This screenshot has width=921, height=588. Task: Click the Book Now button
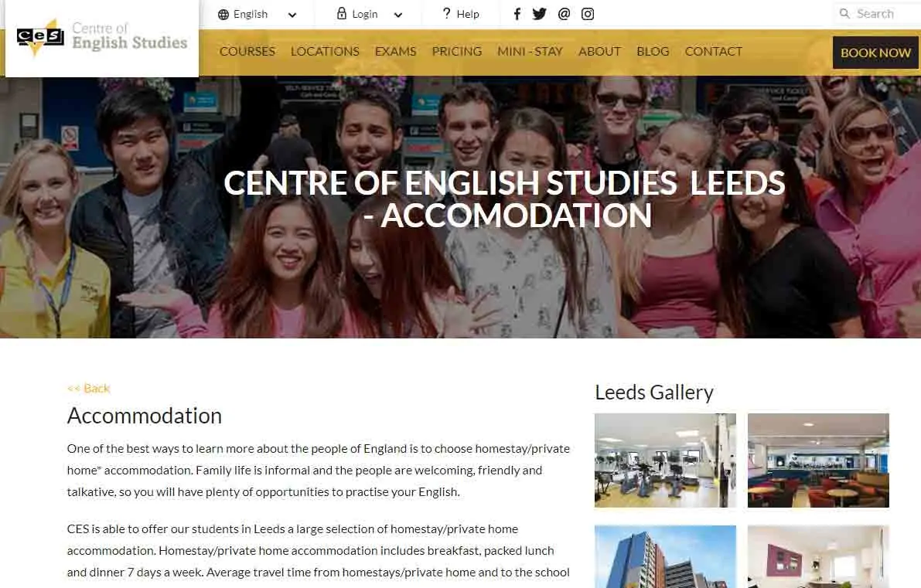pyautogui.click(x=875, y=53)
